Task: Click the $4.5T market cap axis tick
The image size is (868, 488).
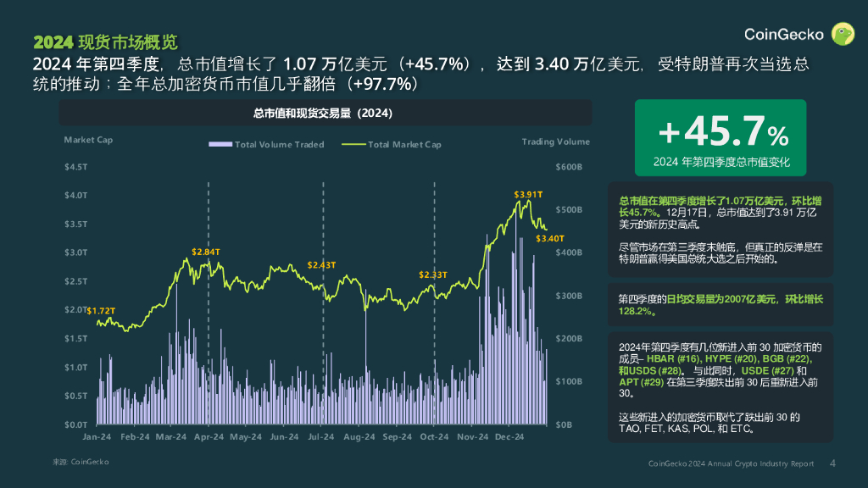Action: (x=75, y=167)
